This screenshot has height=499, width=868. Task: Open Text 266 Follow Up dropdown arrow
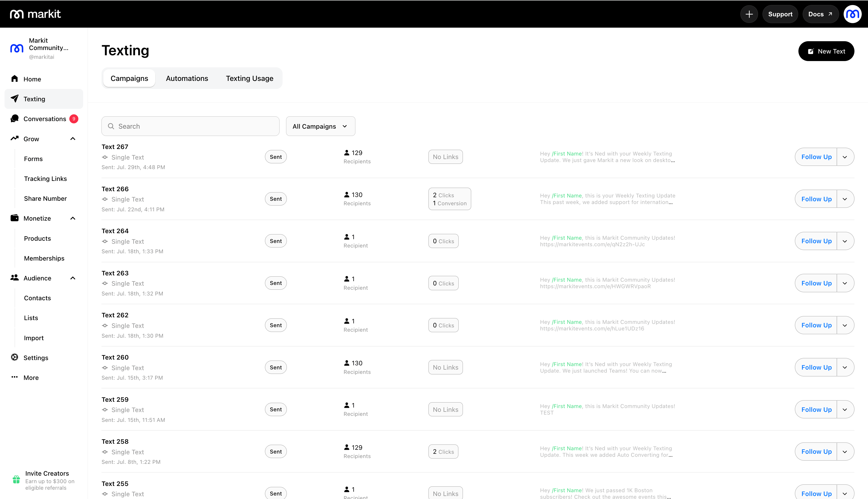tap(845, 199)
